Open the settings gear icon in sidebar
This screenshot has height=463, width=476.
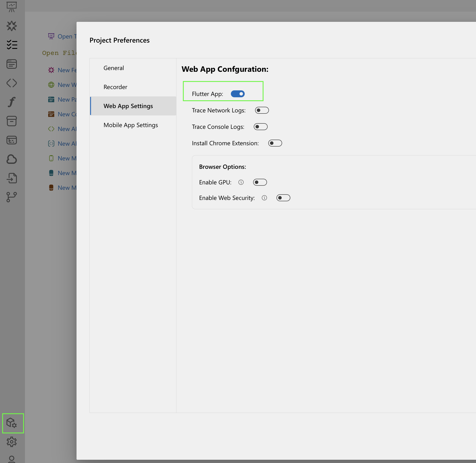pyautogui.click(x=11, y=442)
